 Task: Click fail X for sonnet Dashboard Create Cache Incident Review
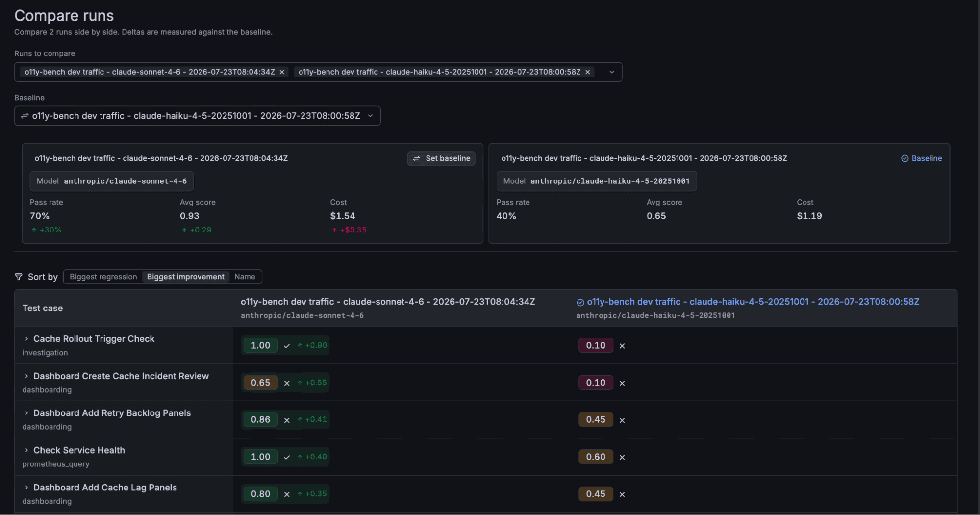coord(287,383)
